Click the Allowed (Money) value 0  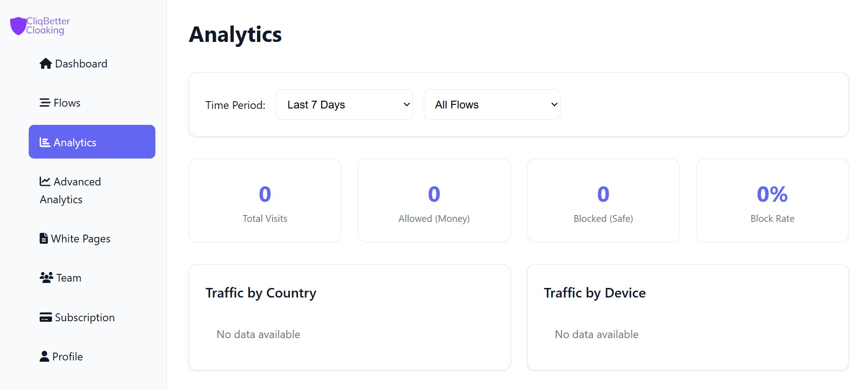(x=434, y=194)
